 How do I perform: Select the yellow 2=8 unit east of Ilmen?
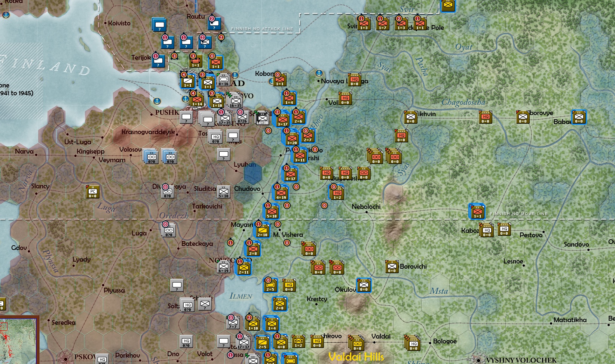point(279,304)
